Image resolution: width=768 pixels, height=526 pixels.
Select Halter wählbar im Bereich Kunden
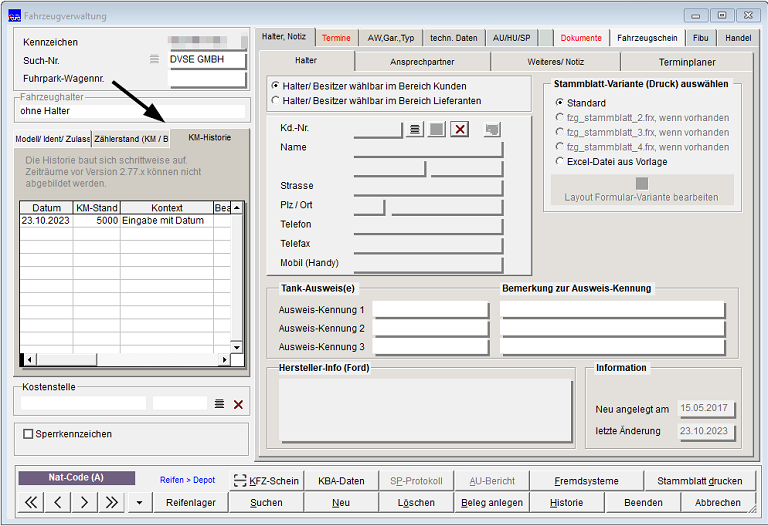[x=276, y=86]
